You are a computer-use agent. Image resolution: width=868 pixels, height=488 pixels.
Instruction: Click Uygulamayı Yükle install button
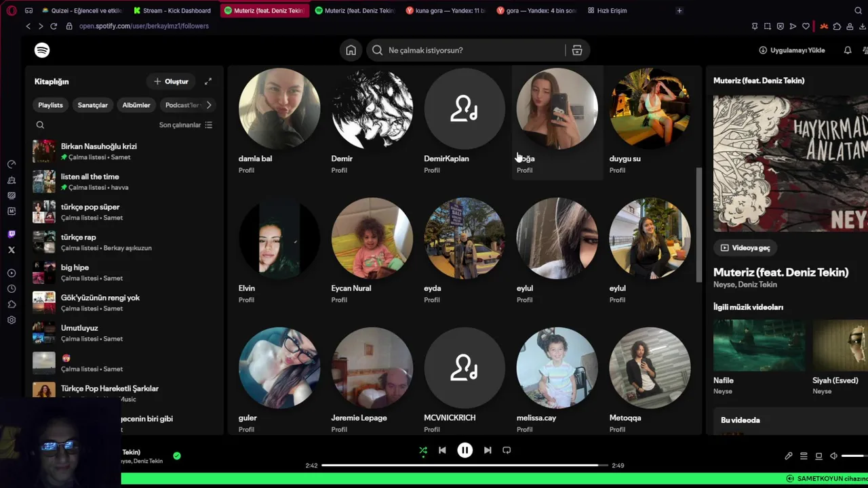coord(792,50)
